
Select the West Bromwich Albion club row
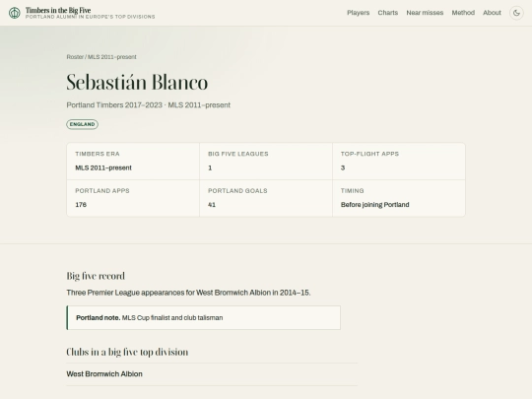tap(212, 374)
